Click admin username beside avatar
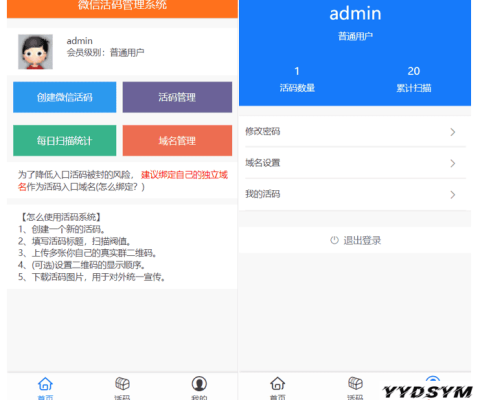The height and width of the screenshot is (400, 480). tap(79, 41)
